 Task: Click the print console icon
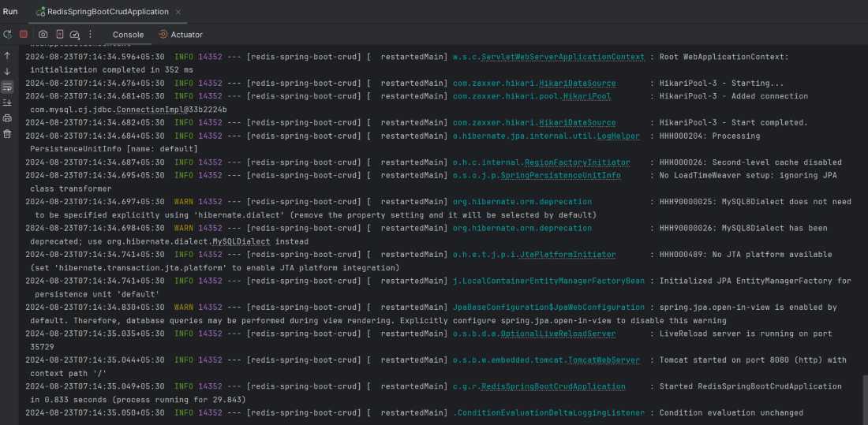point(7,117)
